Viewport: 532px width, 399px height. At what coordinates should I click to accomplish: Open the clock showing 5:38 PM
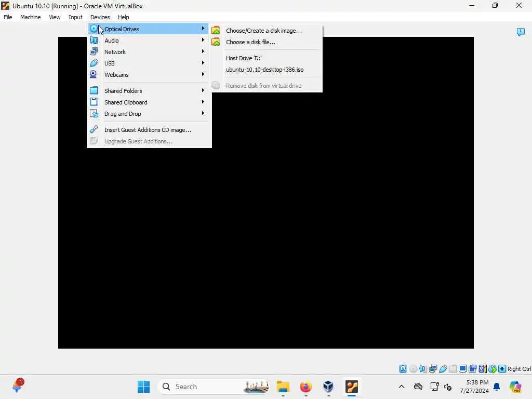pyautogui.click(x=474, y=387)
